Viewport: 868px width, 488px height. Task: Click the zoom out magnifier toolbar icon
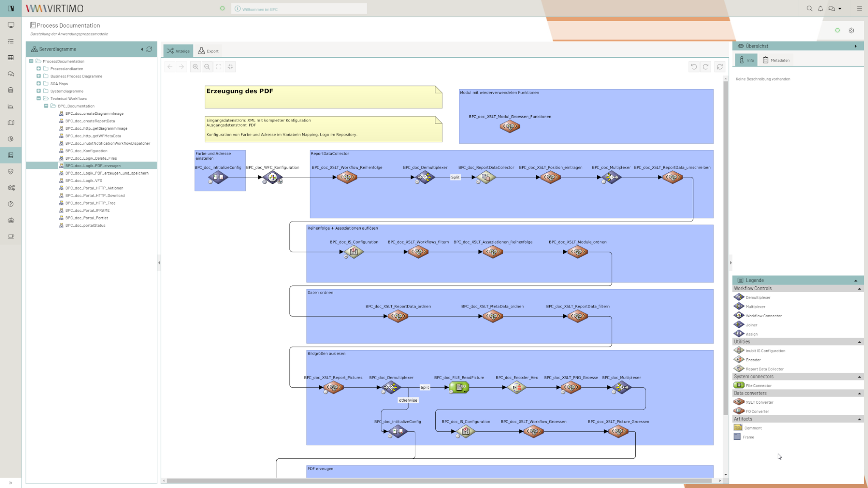tap(207, 67)
